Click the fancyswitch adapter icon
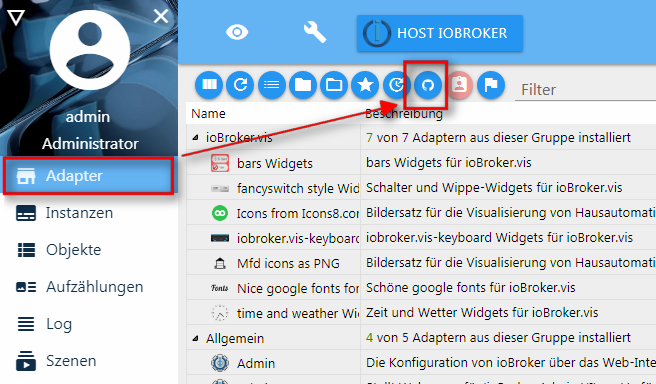This screenshot has height=384, width=656. (x=220, y=188)
